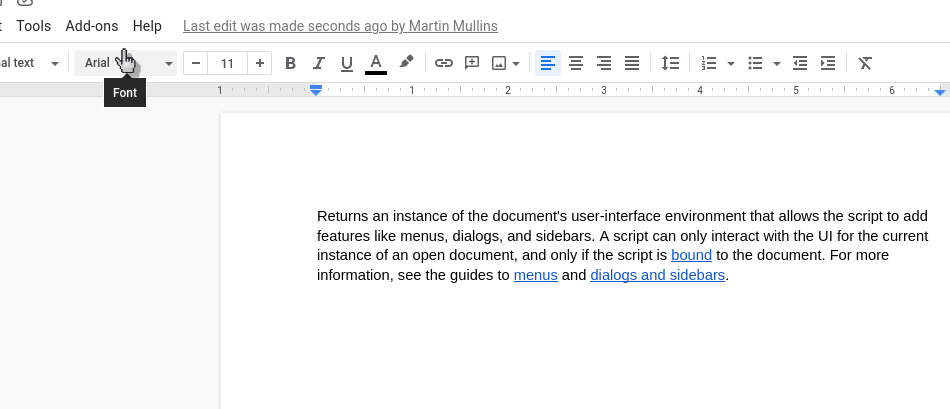Justify the paragraph text

(x=632, y=63)
